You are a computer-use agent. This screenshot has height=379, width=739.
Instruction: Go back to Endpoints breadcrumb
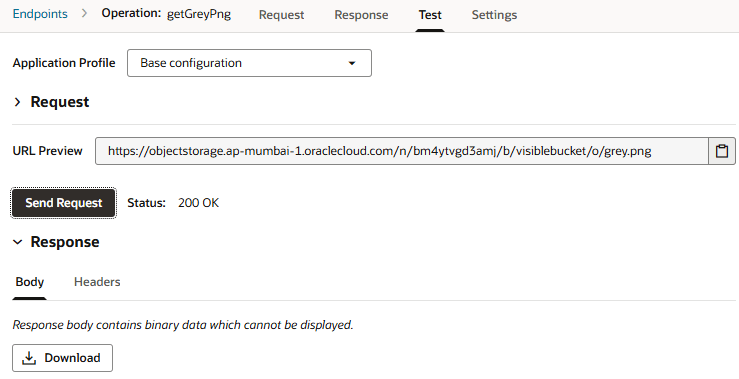tap(40, 14)
